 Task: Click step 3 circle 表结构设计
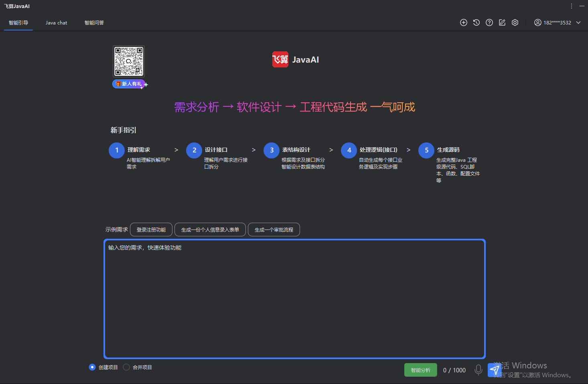coord(272,150)
